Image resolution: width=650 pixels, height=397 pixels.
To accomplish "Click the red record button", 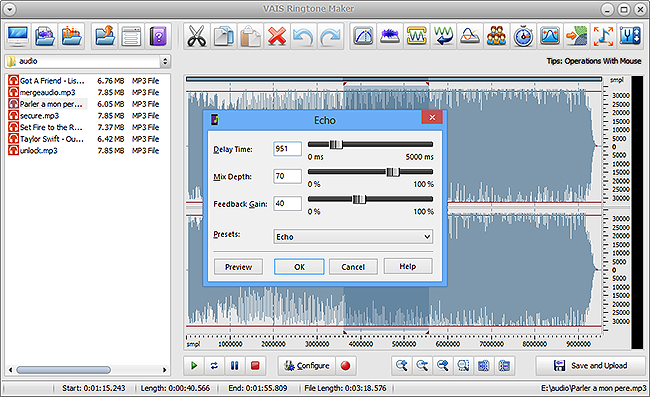I will click(345, 366).
